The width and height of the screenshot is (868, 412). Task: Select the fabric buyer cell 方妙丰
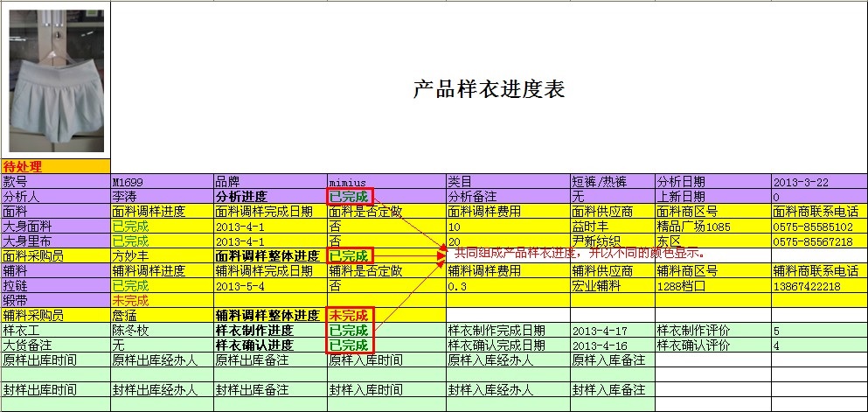[x=130, y=256]
